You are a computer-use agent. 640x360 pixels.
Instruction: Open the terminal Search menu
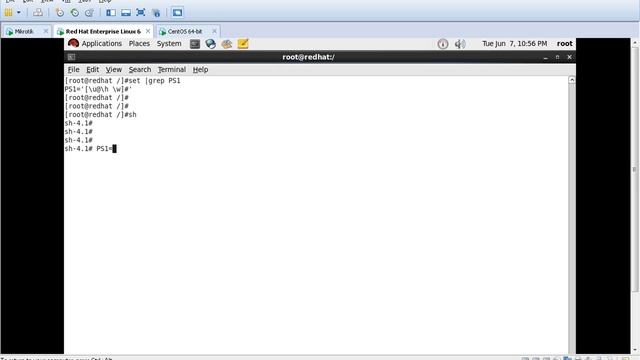(x=140, y=69)
